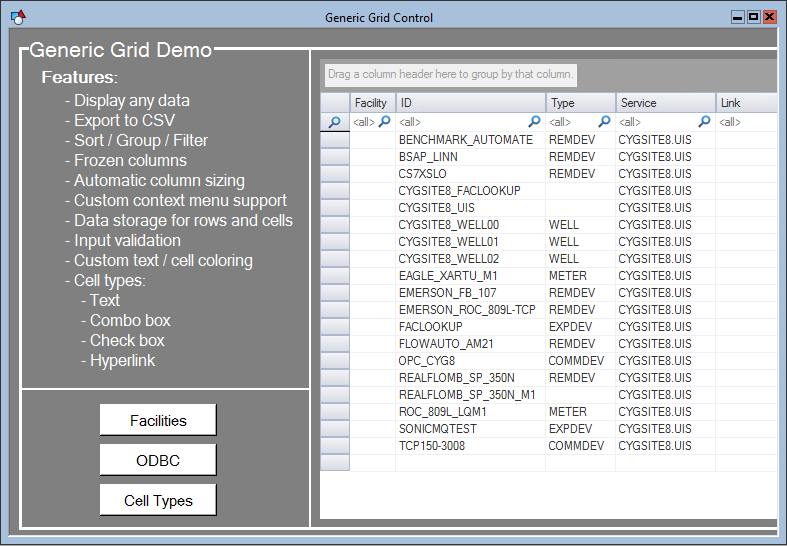Maximize the Generic Grid Control window
This screenshot has width=787, height=546.
(753, 17)
